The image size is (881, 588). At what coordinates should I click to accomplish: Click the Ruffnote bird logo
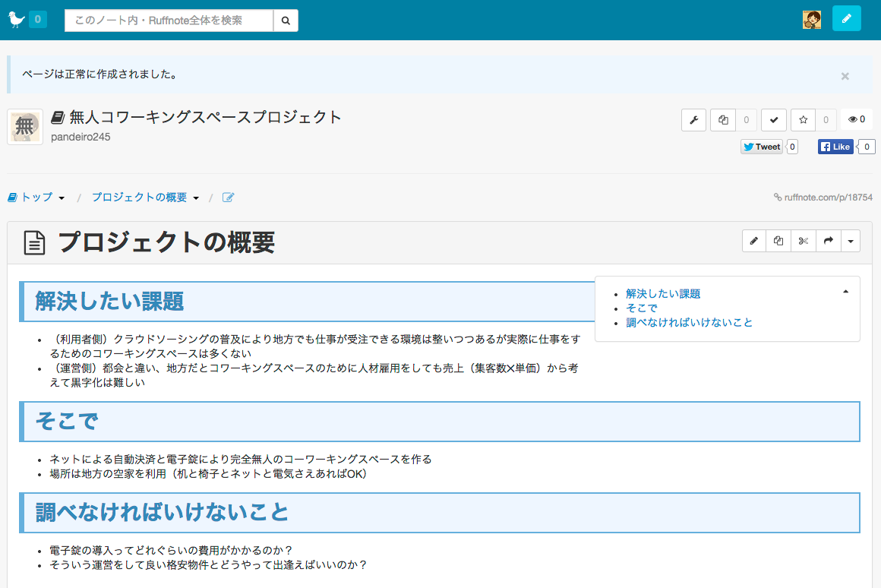click(x=17, y=20)
